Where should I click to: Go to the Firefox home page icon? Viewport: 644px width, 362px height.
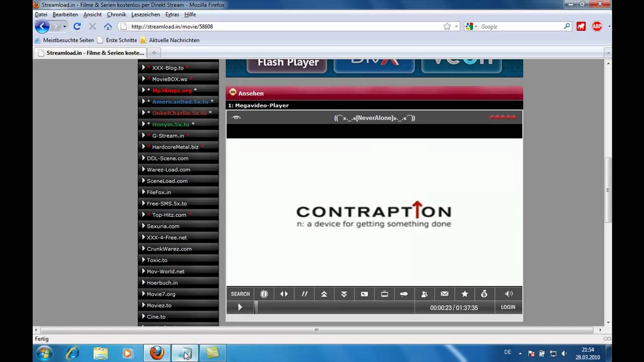(108, 26)
